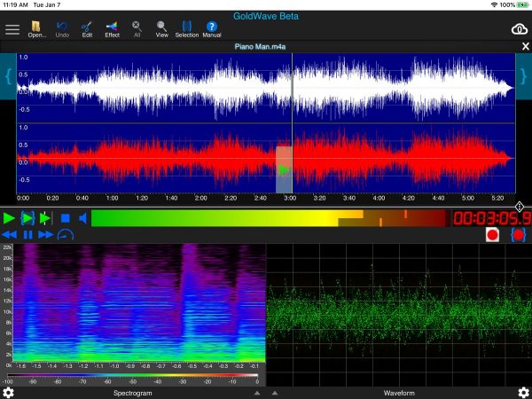Click the GoldWave Beta title
This screenshot has height=399, width=532.
[266, 16]
